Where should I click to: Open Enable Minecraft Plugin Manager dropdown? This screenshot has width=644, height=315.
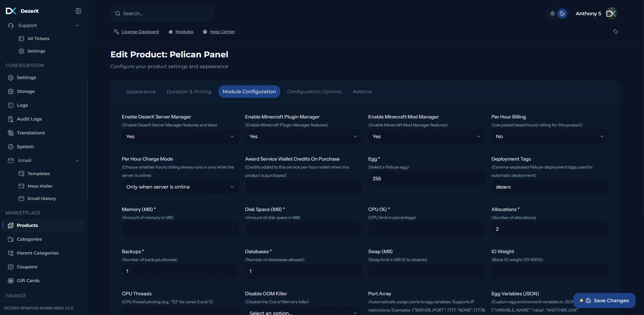coord(304,136)
